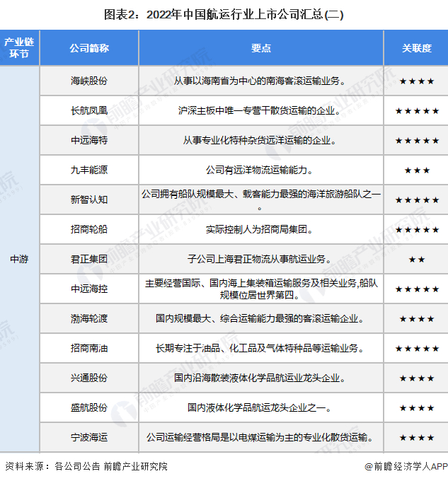The width and height of the screenshot is (448, 481).
Task: Click the 要点 column header
Action: [x=261, y=48]
